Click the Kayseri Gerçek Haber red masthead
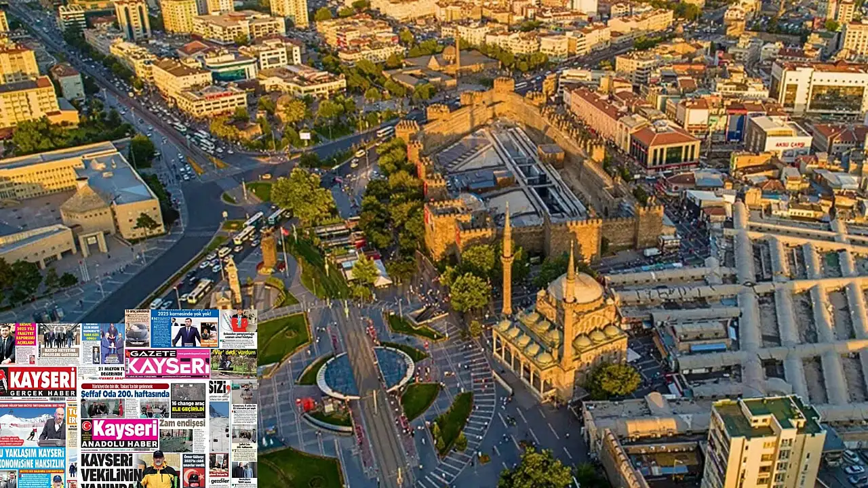The image size is (868, 488). 38,382
